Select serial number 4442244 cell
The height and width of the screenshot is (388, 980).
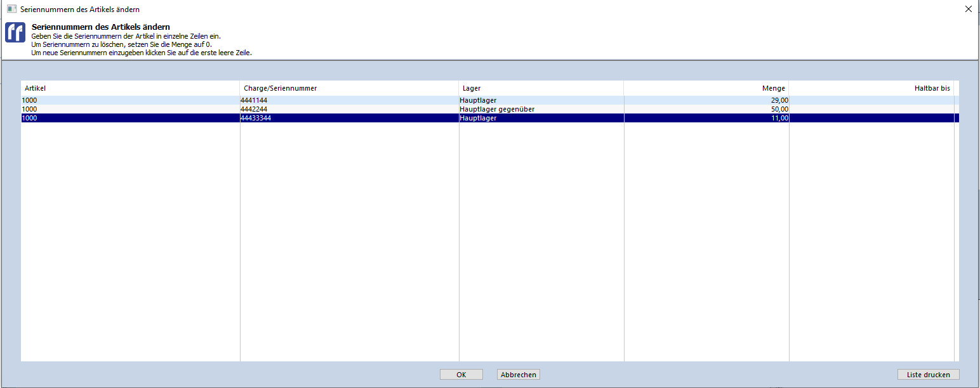click(254, 109)
